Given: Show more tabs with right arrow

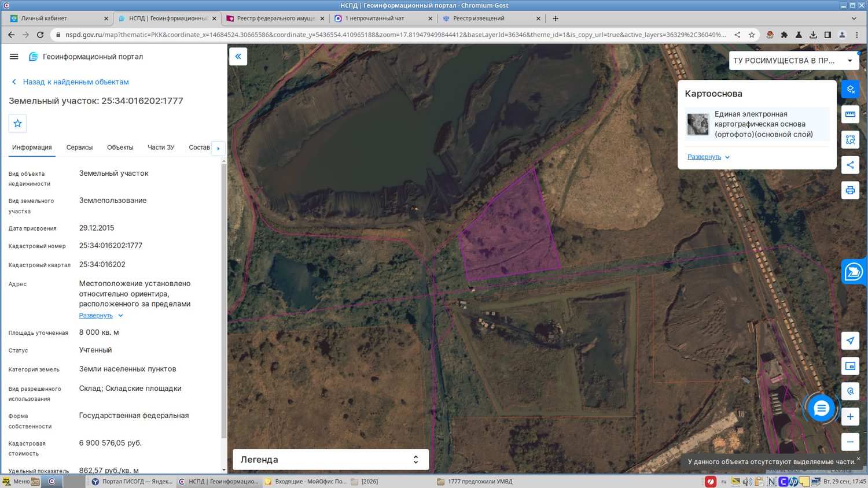Looking at the screenshot, I should pos(218,149).
